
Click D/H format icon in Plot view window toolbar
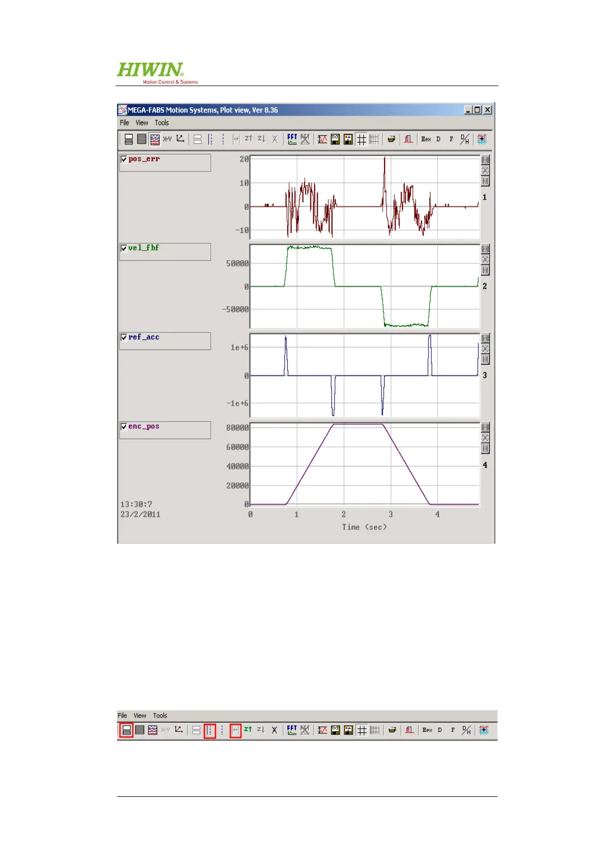[465, 139]
